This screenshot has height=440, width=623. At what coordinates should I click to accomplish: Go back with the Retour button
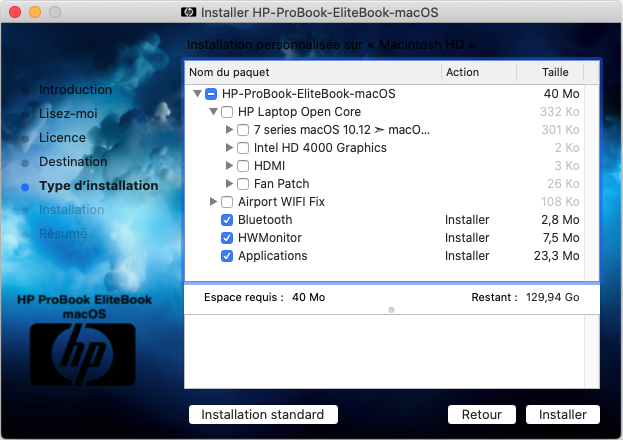coord(482,415)
